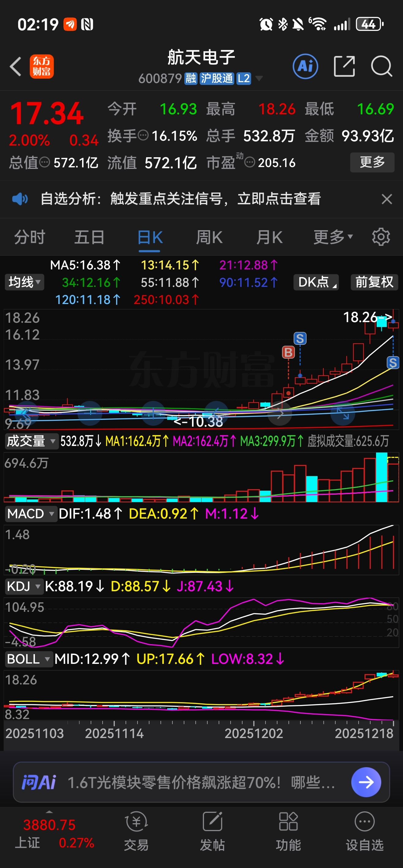Open the 发帖 post icon

212,831
